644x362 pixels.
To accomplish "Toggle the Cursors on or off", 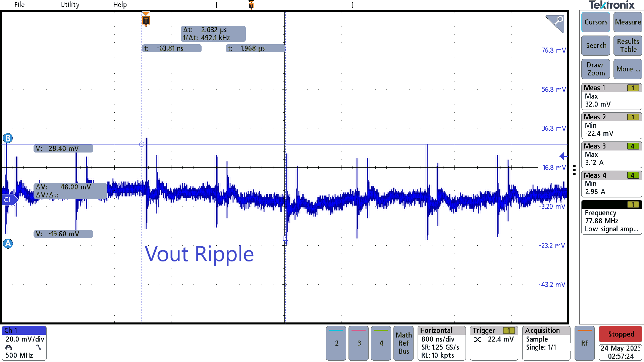I will (x=595, y=22).
